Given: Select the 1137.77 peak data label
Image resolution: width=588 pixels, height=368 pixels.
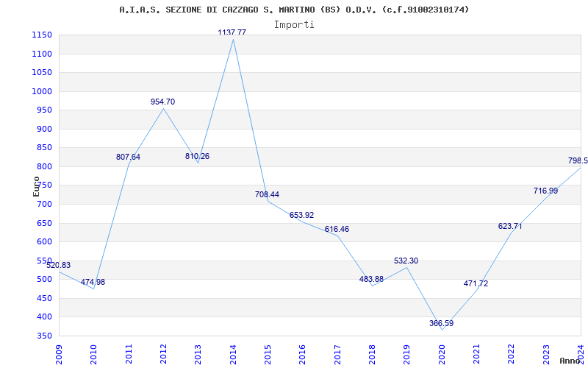Looking at the screenshot, I should 232,32.
